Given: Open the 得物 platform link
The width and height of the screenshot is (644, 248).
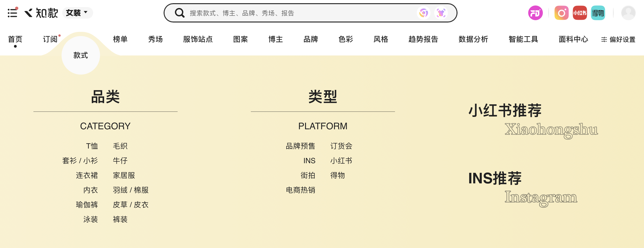Looking at the screenshot, I should [x=338, y=175].
